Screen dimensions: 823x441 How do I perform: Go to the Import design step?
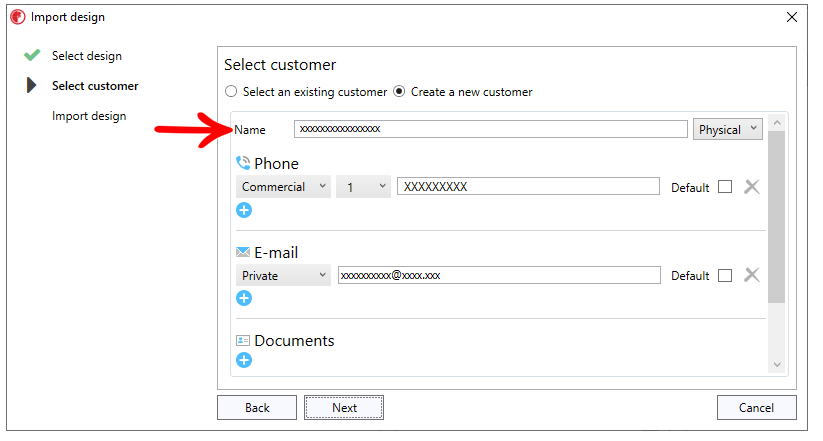pyautogui.click(x=89, y=116)
